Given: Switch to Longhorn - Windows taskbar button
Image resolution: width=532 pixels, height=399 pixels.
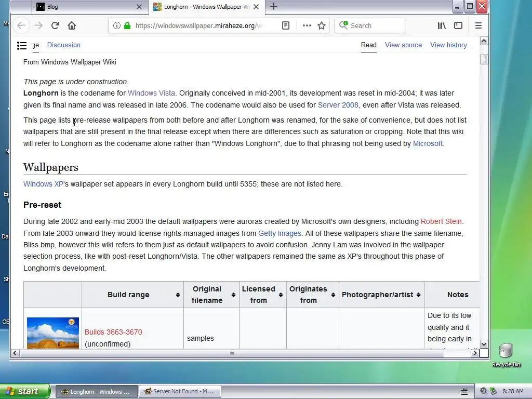Looking at the screenshot, I should pos(97,392).
